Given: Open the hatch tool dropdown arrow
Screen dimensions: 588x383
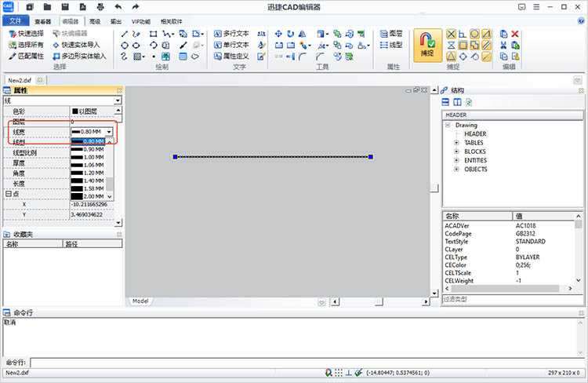Looking at the screenshot, I should pyautogui.click(x=143, y=57).
